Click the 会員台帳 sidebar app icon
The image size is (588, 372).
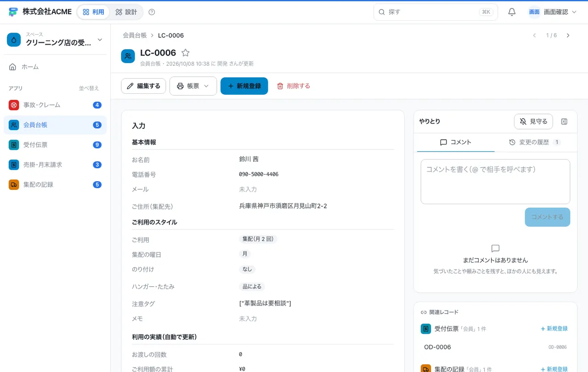point(14,125)
